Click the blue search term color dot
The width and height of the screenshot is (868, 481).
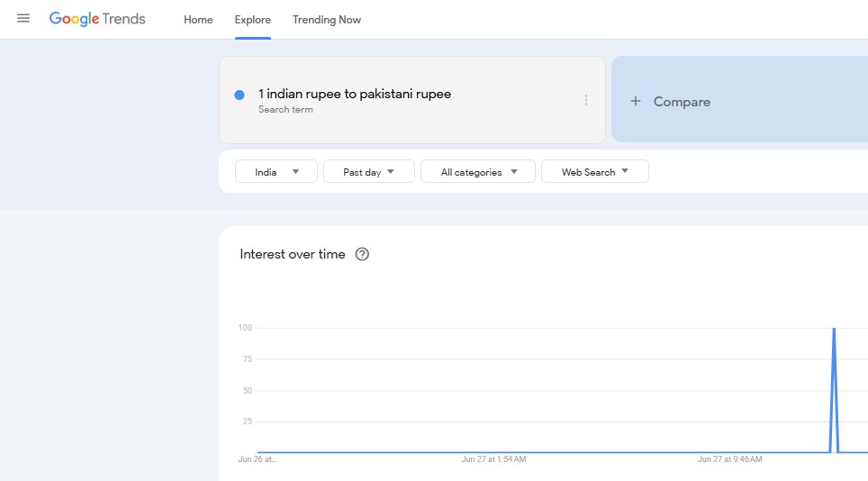(240, 95)
